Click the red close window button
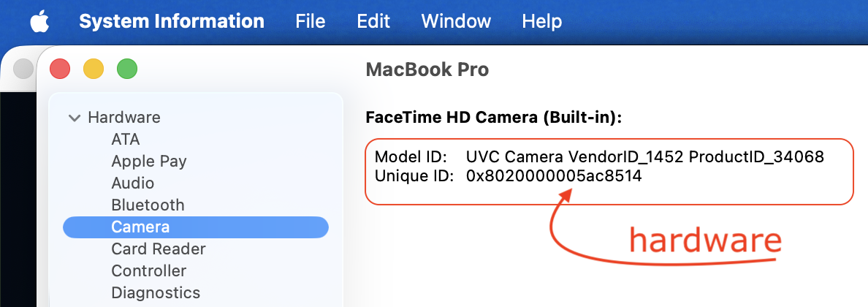Viewport: 868px width, 307px height. tap(59, 69)
